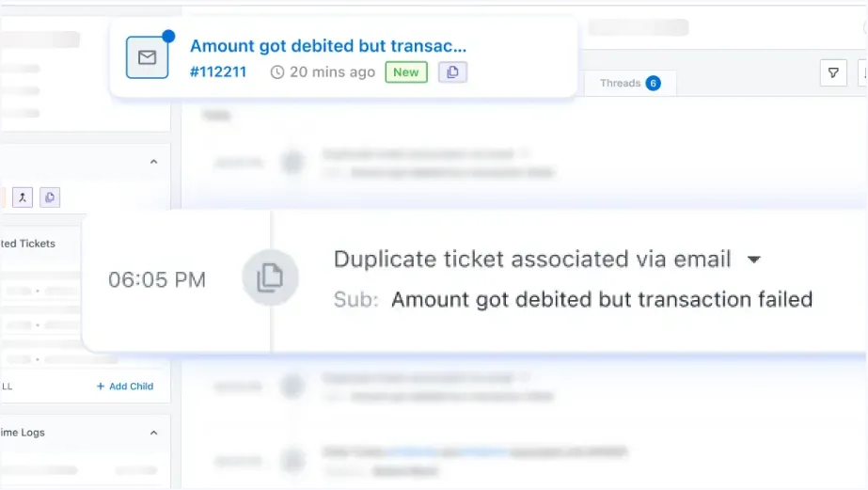
Task: Click the Related Tickets section heading
Action: coord(28,244)
